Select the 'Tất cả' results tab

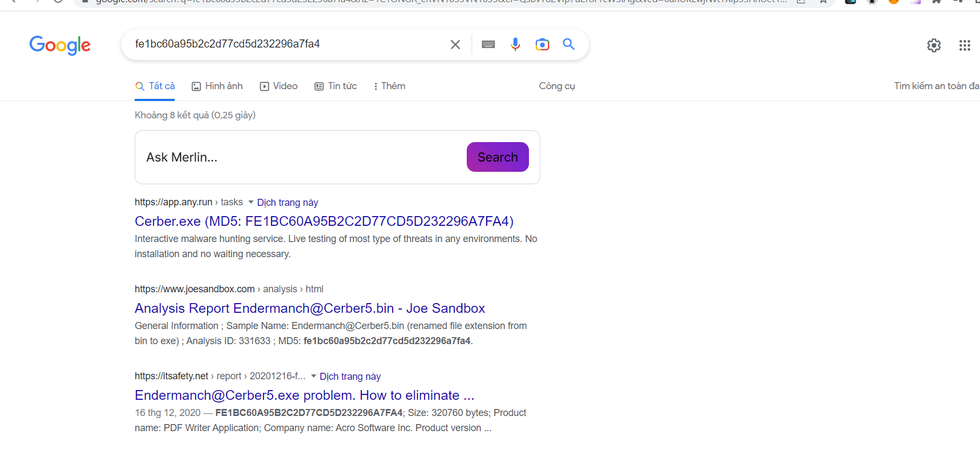point(155,86)
